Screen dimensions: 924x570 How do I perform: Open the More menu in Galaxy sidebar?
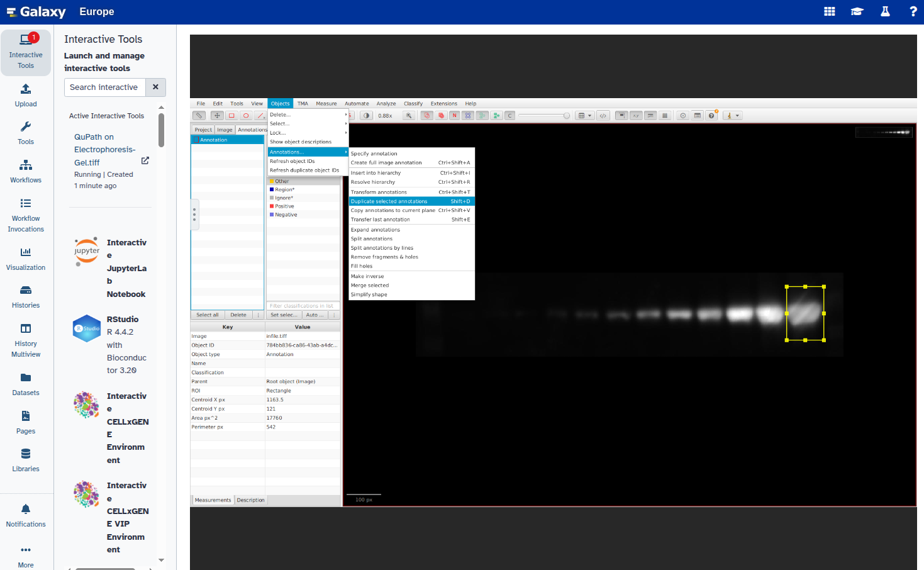[x=26, y=556]
